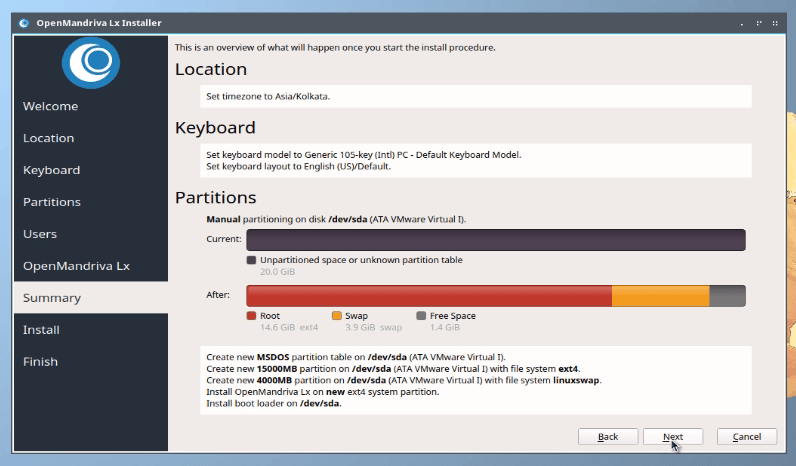This screenshot has height=466, width=796.
Task: Click the Back button
Action: [608, 437]
